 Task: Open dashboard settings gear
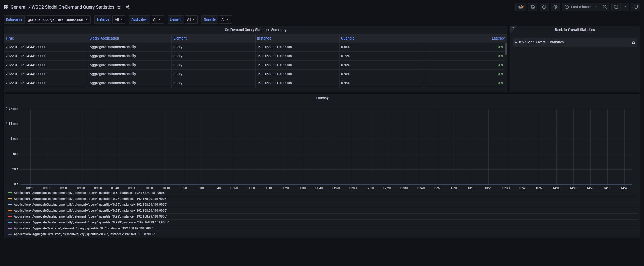point(555,7)
